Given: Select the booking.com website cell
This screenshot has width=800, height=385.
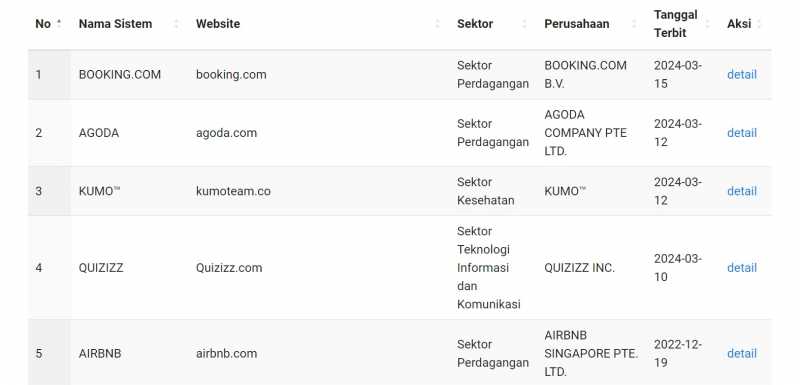Looking at the screenshot, I should (x=231, y=74).
